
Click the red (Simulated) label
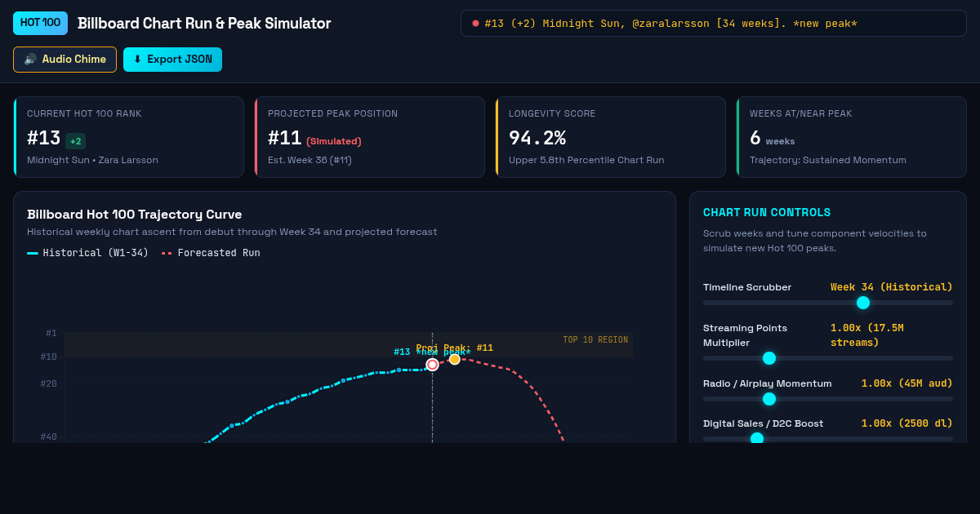(x=334, y=141)
